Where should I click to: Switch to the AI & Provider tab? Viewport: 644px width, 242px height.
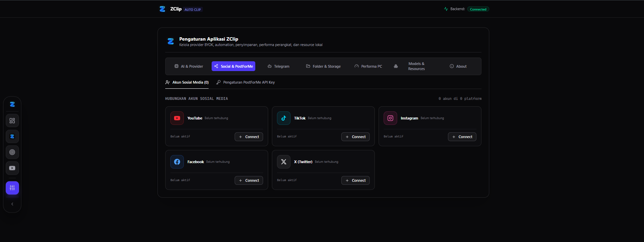tap(189, 66)
